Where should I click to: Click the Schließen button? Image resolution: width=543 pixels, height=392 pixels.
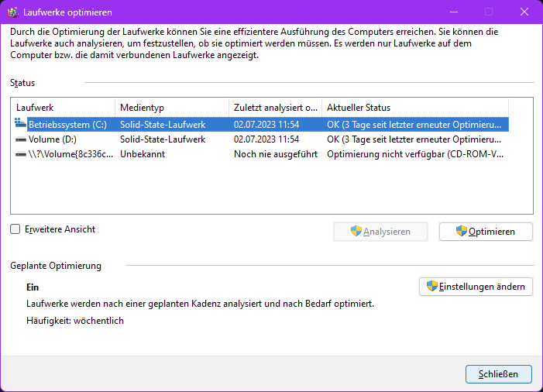(499, 374)
